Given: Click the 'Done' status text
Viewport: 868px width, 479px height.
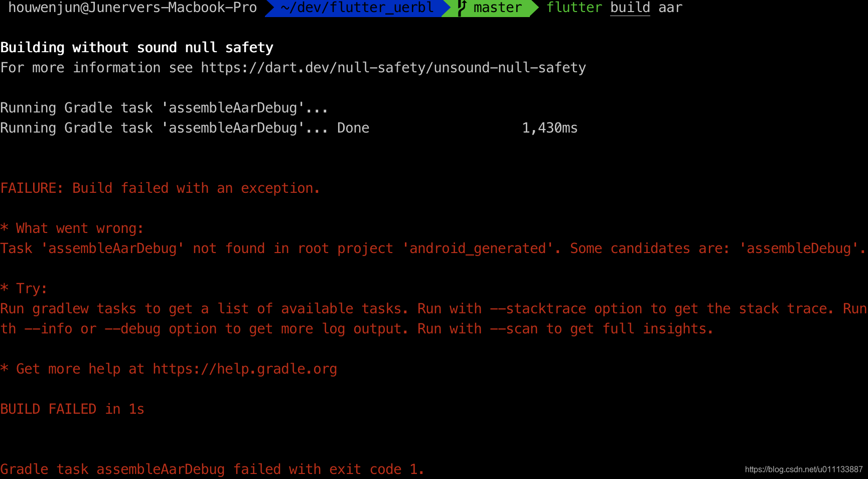Looking at the screenshot, I should [353, 128].
